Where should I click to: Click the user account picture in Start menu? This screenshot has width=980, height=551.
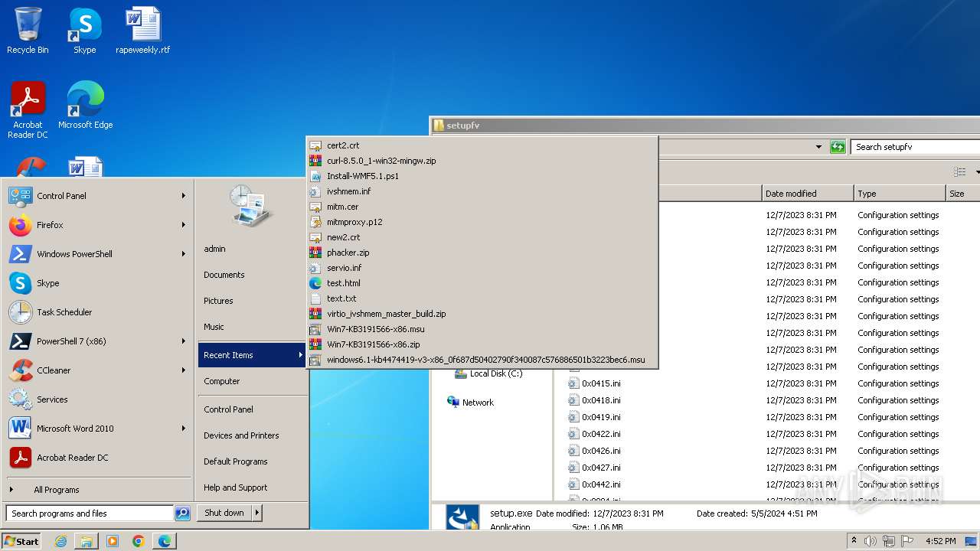click(250, 206)
